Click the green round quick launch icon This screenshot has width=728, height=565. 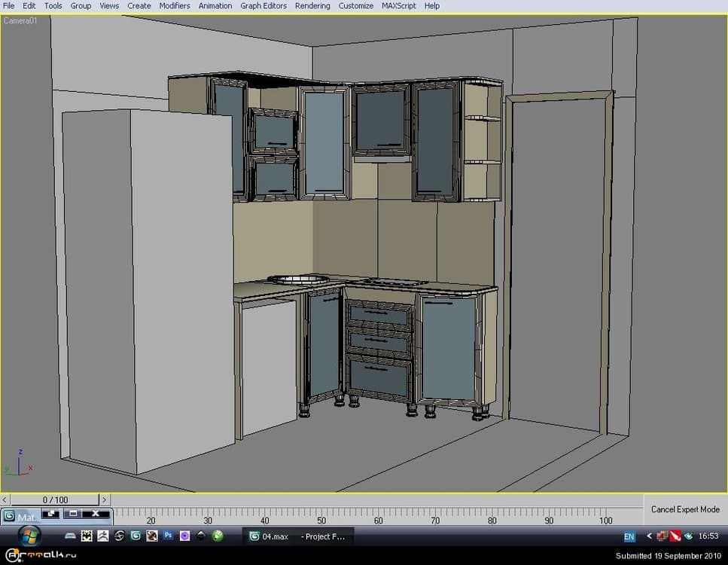click(218, 536)
